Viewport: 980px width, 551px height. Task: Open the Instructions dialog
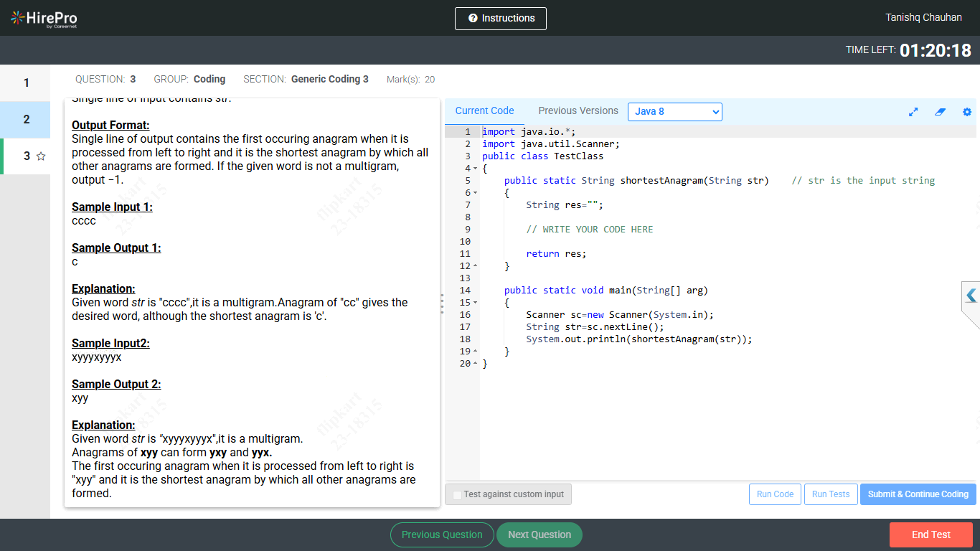point(501,19)
